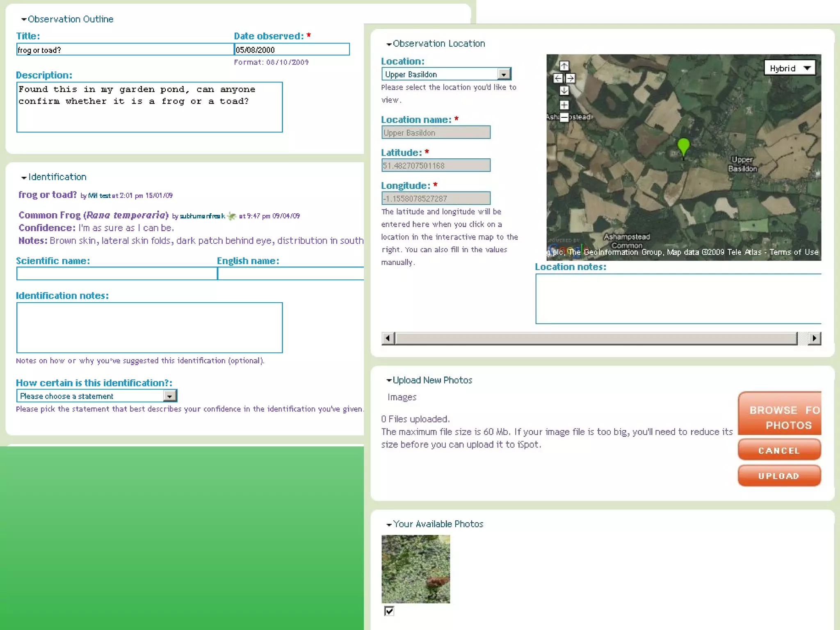This screenshot has height=630, width=840.
Task: Collapse the Upload New Photos section
Action: point(389,381)
